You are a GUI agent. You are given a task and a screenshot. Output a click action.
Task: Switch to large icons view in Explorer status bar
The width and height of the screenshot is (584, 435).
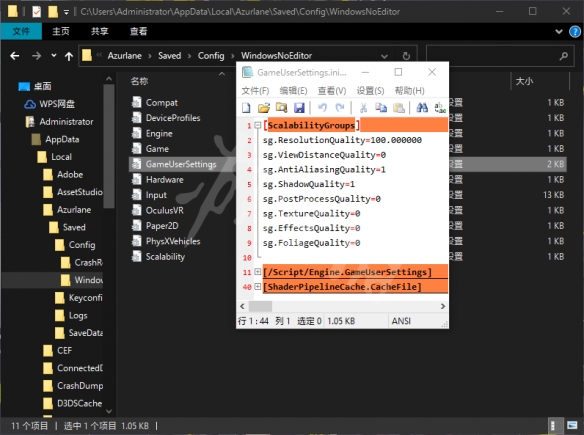[572, 425]
